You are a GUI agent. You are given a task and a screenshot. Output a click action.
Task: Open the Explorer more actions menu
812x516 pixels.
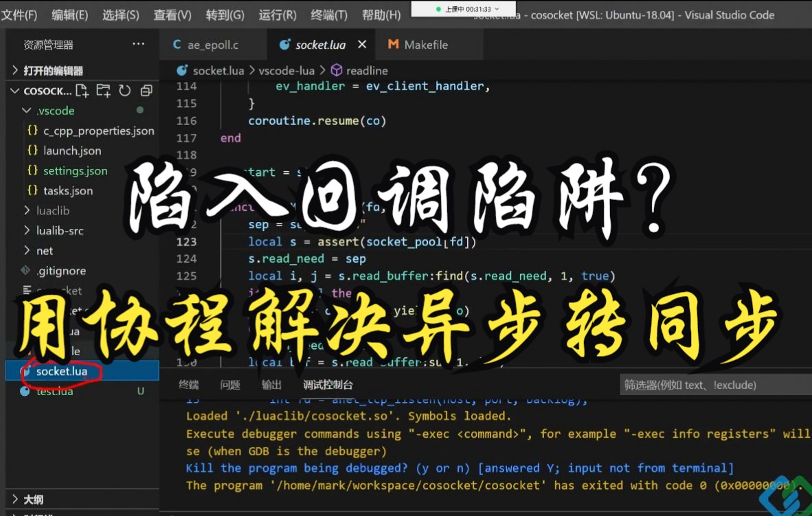(x=139, y=43)
